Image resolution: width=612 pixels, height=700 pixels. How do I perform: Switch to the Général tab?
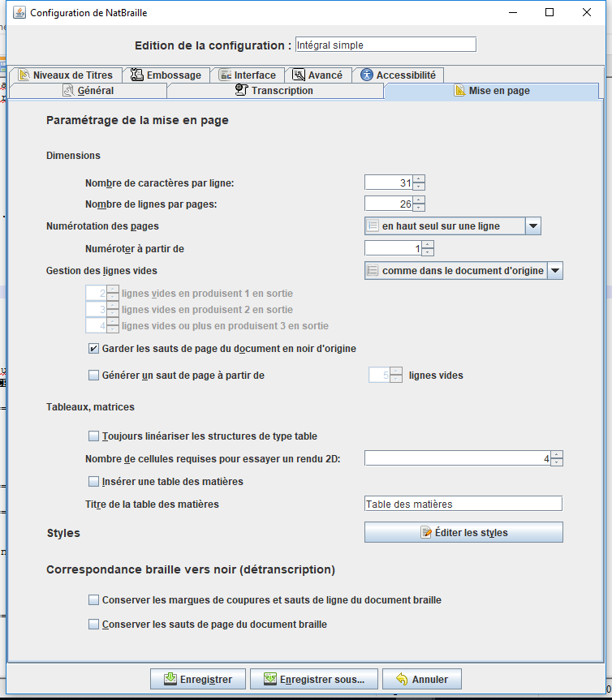pyautogui.click(x=88, y=91)
